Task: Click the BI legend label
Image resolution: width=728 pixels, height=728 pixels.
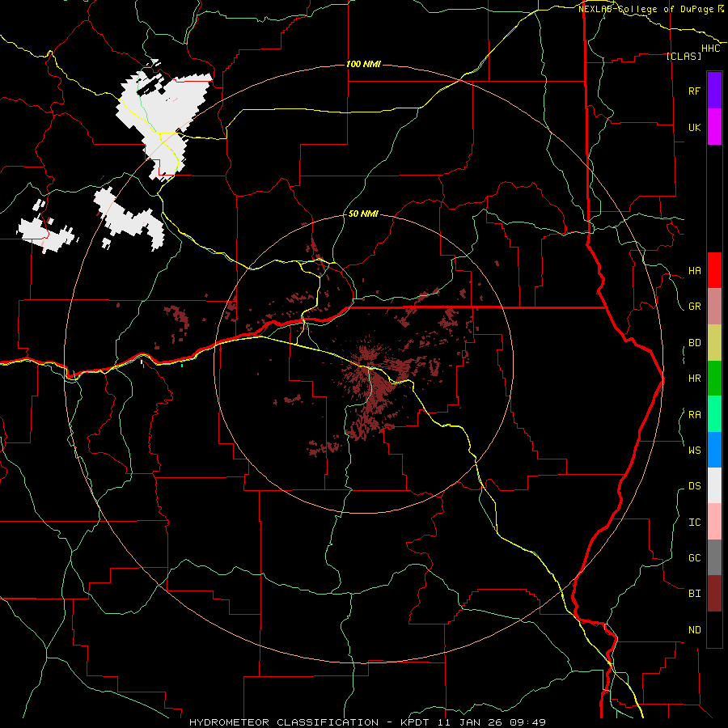Action: 695,594
